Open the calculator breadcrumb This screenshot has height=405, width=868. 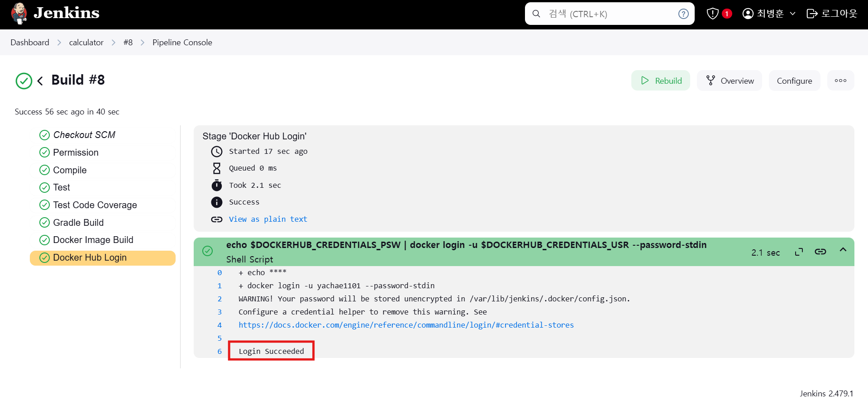[86, 43]
